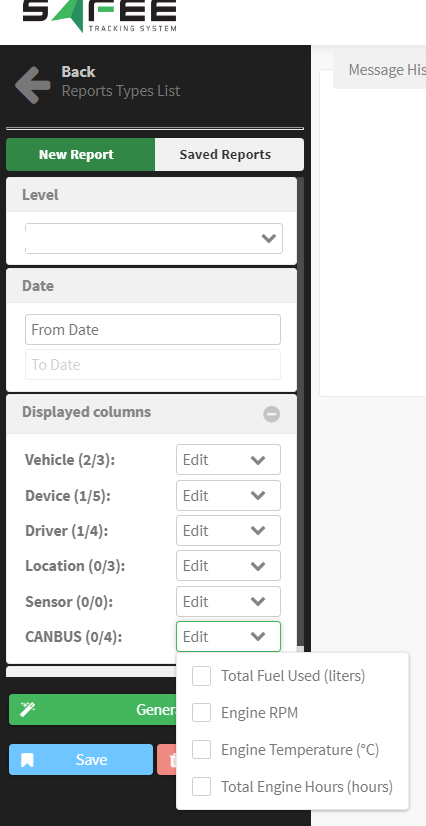The height and width of the screenshot is (826, 426).
Task: Click the Back arrow icon
Action: tap(33, 84)
